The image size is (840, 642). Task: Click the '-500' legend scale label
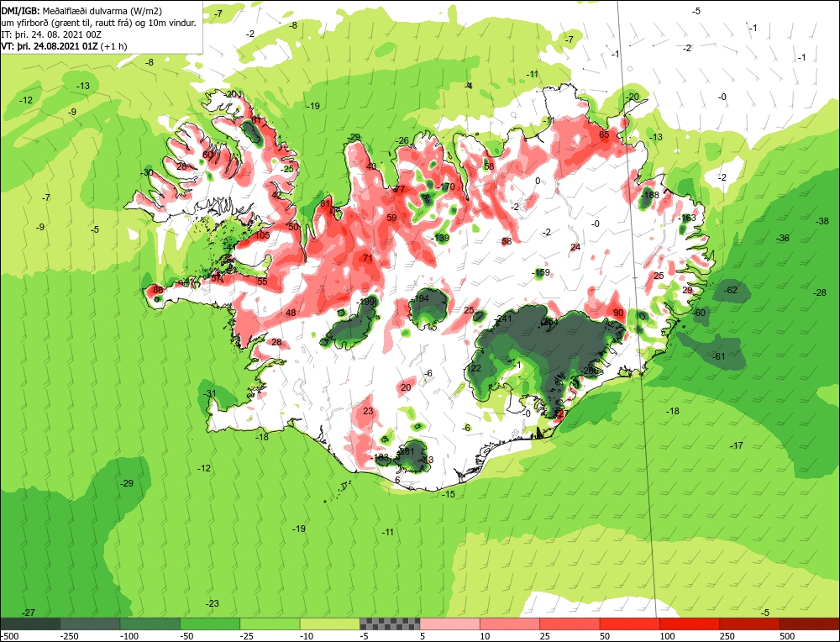tap(10, 636)
